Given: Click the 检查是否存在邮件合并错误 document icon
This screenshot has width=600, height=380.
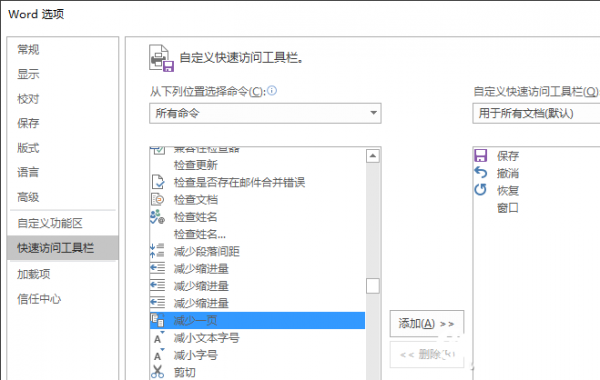Looking at the screenshot, I should 158,182.
